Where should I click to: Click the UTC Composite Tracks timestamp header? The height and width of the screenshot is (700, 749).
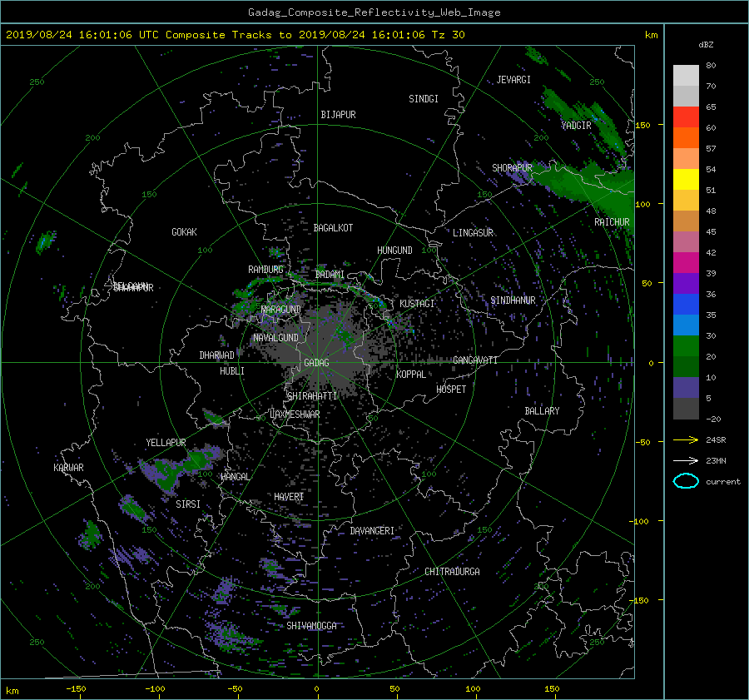click(x=235, y=35)
